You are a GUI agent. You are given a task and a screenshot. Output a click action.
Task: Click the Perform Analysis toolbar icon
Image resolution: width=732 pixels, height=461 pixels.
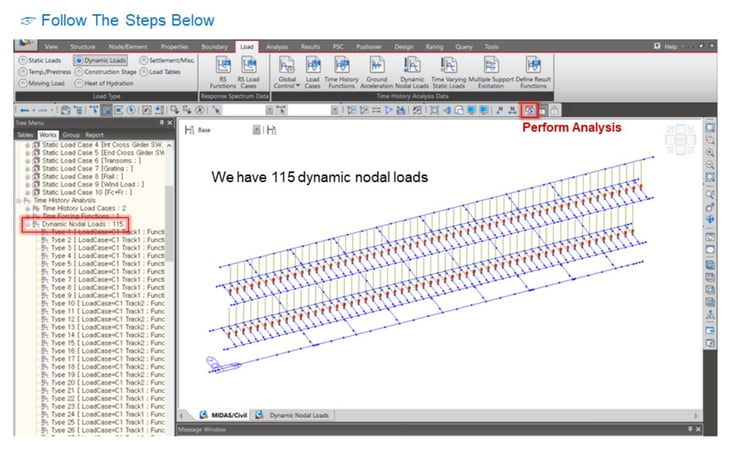coord(529,109)
